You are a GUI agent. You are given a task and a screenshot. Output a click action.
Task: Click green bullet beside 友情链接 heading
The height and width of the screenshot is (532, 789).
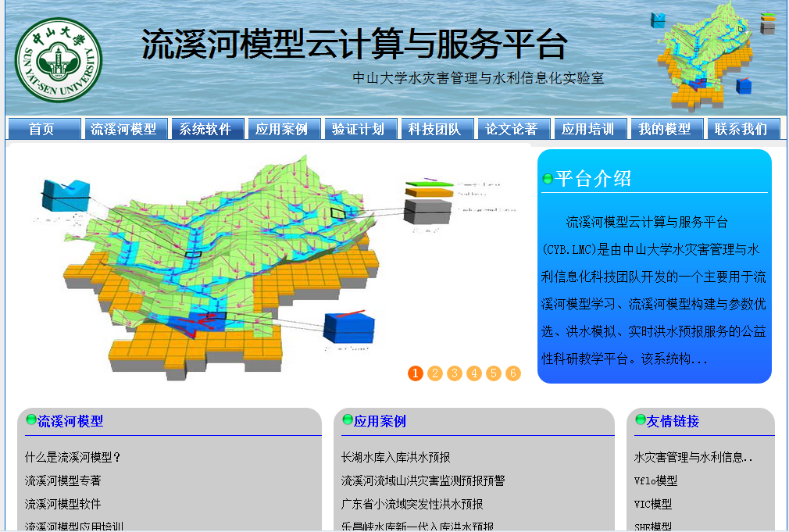pyautogui.click(x=641, y=420)
